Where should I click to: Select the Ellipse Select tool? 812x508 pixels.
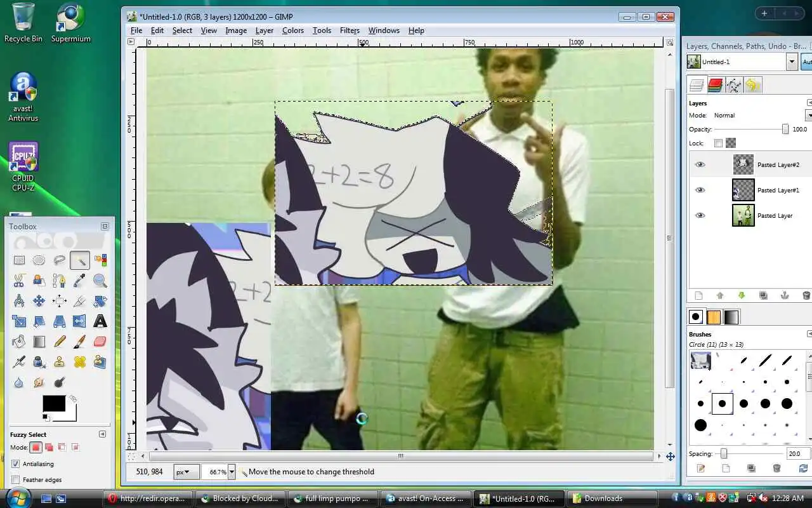coord(39,260)
